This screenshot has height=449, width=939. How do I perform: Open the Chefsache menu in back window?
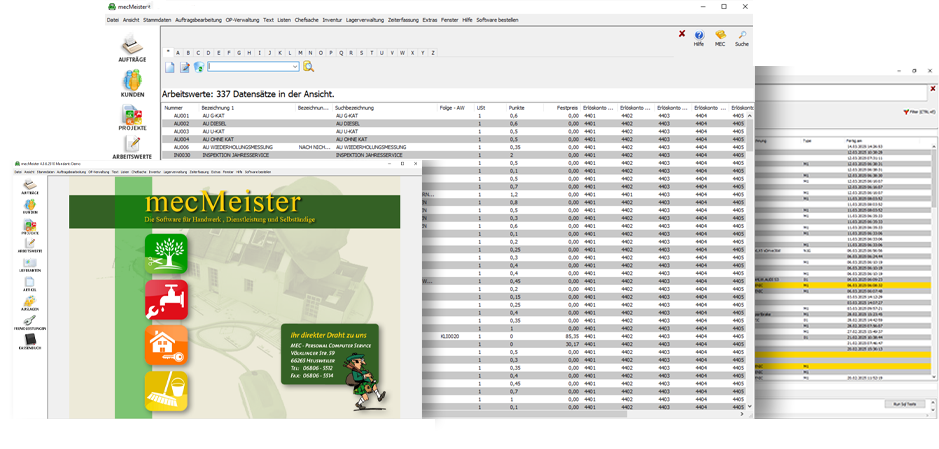pos(307,20)
